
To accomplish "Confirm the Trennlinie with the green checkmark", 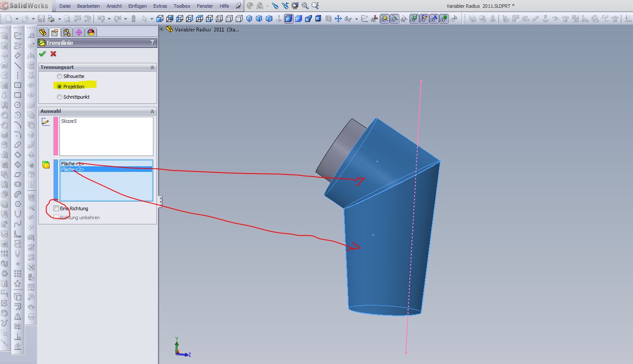I will (x=42, y=54).
